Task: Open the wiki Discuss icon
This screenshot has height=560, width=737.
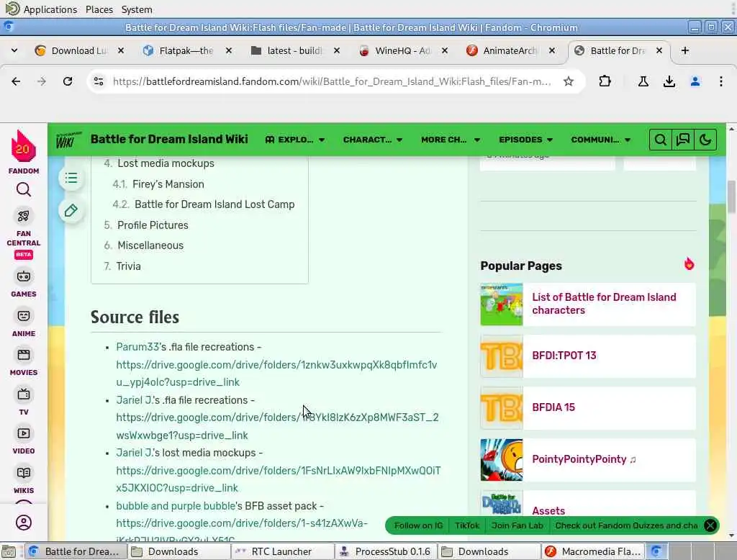Action: pyautogui.click(x=683, y=140)
